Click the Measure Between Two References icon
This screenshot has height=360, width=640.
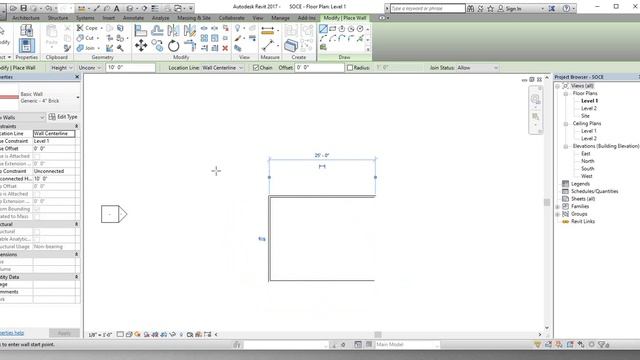click(267, 45)
